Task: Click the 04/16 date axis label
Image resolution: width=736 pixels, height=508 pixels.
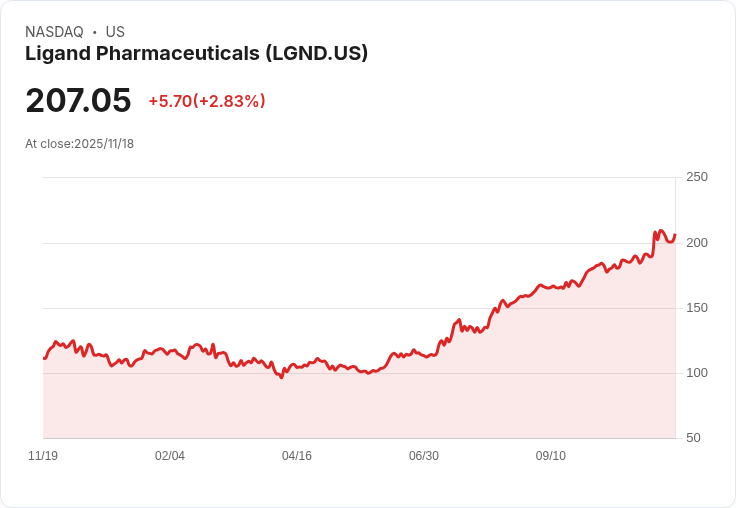Action: pos(297,456)
